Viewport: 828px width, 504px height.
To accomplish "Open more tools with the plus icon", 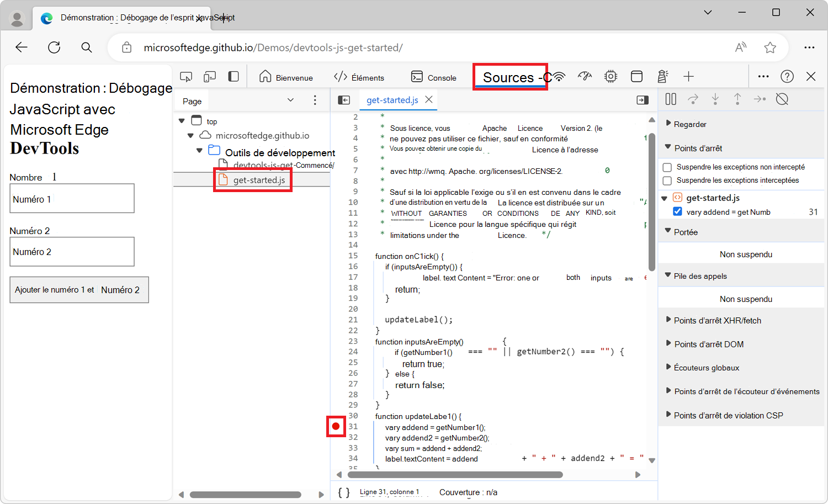I will [x=688, y=76].
